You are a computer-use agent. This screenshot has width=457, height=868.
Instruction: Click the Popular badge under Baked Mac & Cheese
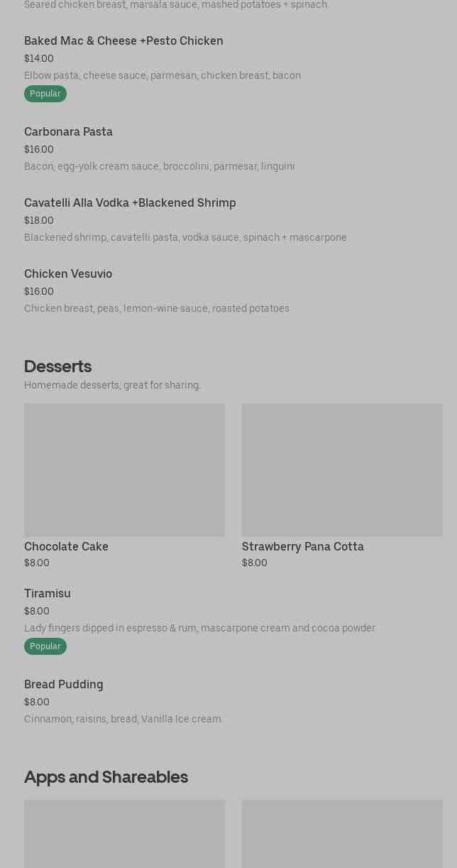[x=45, y=94]
